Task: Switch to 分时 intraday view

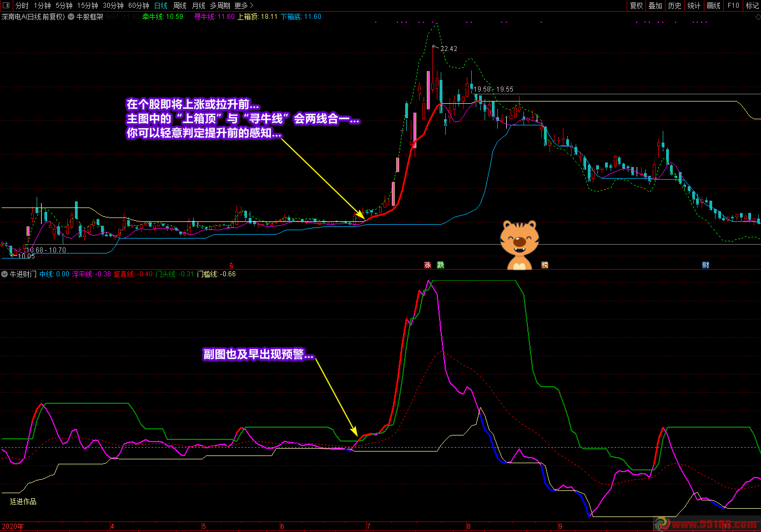Action: pos(22,6)
